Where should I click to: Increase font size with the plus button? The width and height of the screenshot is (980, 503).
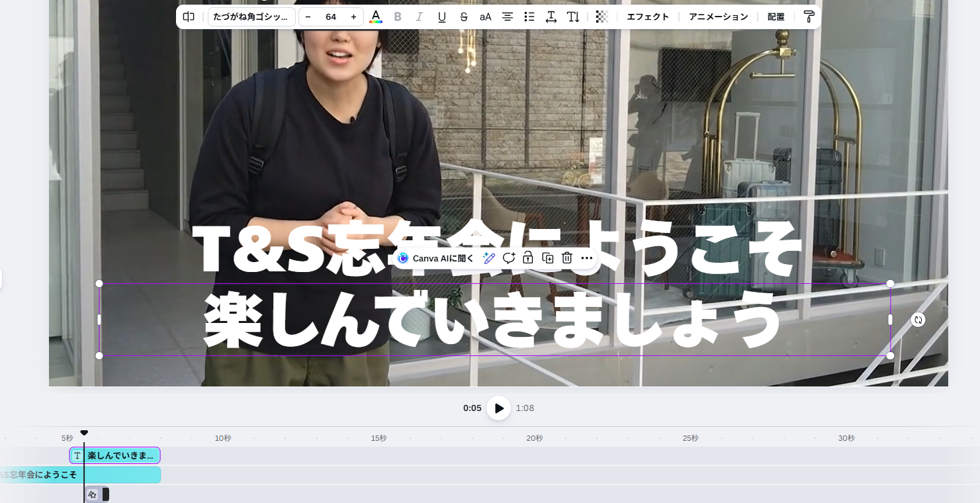[x=353, y=17]
